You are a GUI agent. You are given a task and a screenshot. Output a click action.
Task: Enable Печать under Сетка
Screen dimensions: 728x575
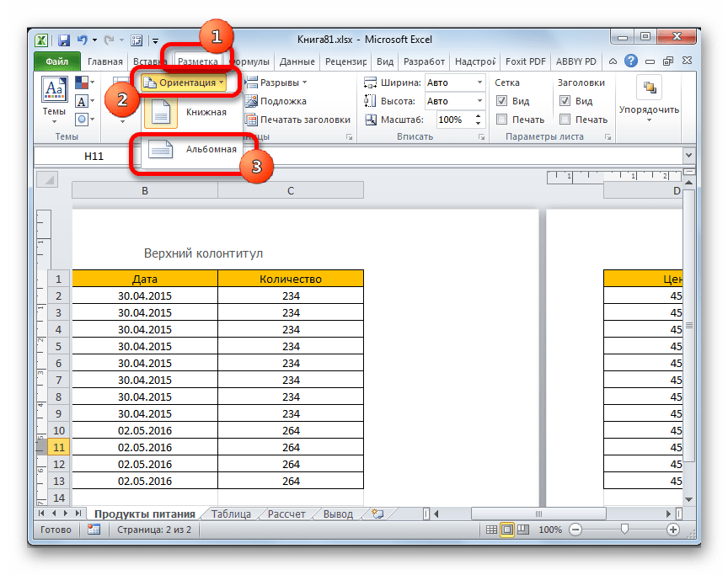[502, 119]
